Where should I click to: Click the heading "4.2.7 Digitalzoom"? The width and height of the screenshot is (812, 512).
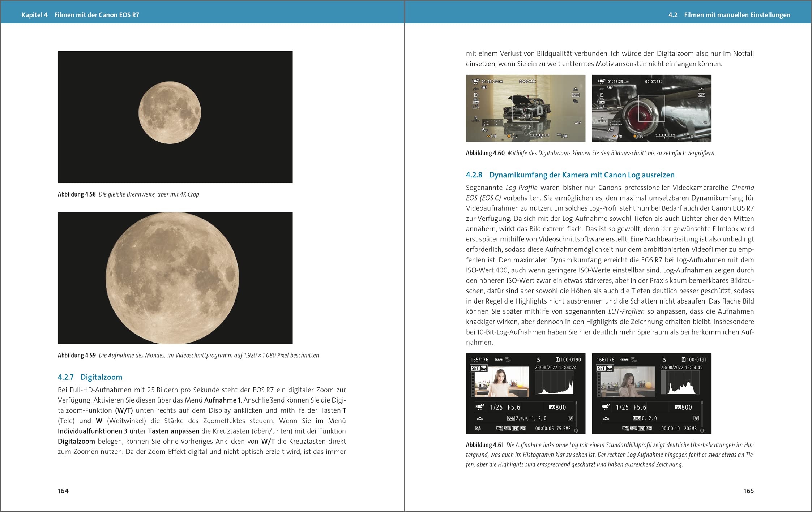tap(90, 377)
